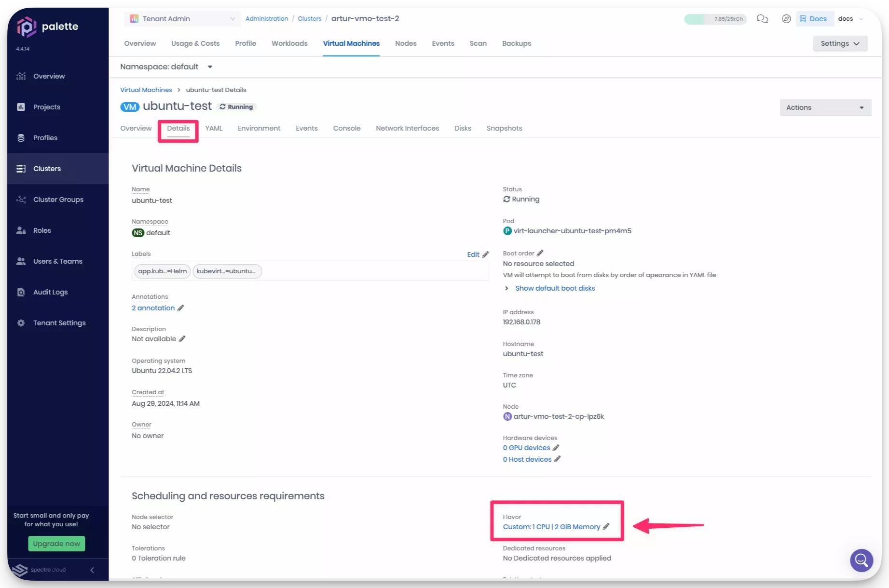Open the Tenant Admin scope dropdown
This screenshot has height=588, width=889.
[x=182, y=19]
